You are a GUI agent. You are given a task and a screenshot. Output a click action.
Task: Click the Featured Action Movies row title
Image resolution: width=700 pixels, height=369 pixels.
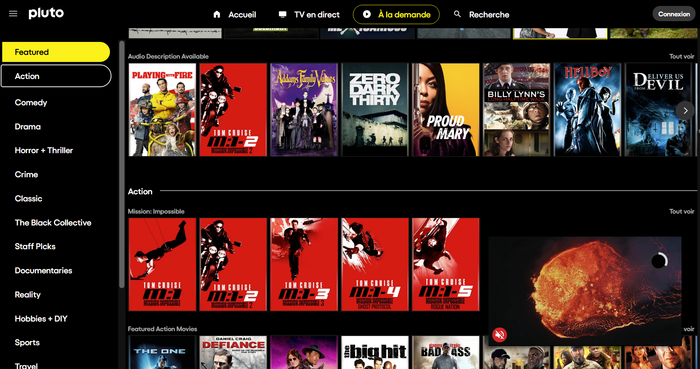162,329
